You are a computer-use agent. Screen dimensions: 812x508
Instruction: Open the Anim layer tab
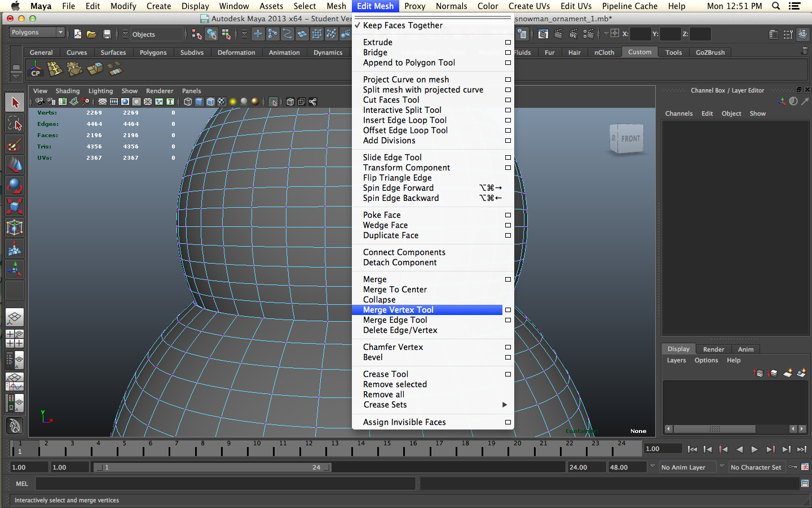745,349
